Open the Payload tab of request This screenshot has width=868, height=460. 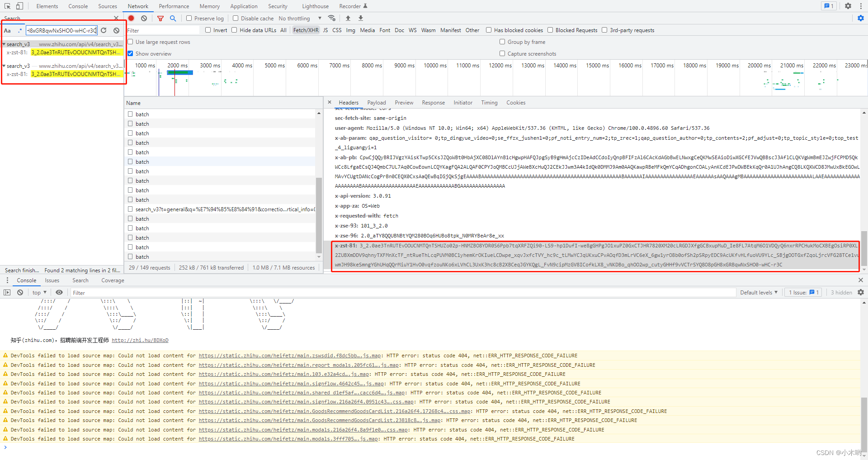click(x=377, y=103)
